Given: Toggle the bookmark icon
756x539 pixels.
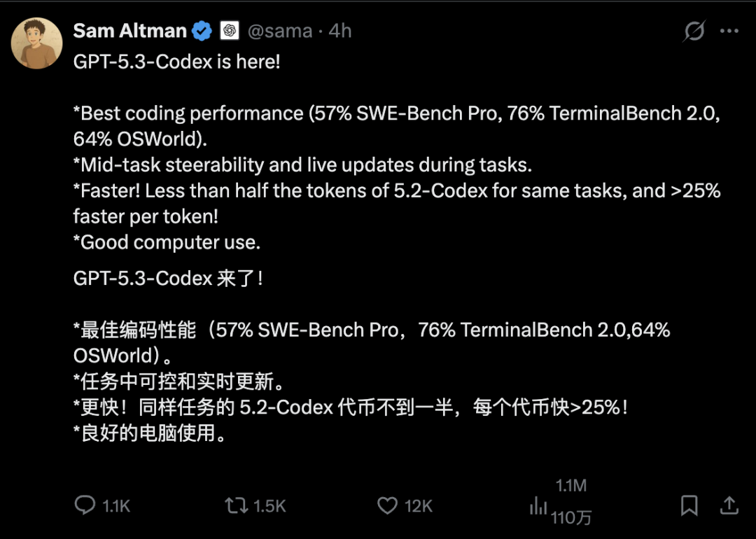Looking at the screenshot, I should [689, 505].
